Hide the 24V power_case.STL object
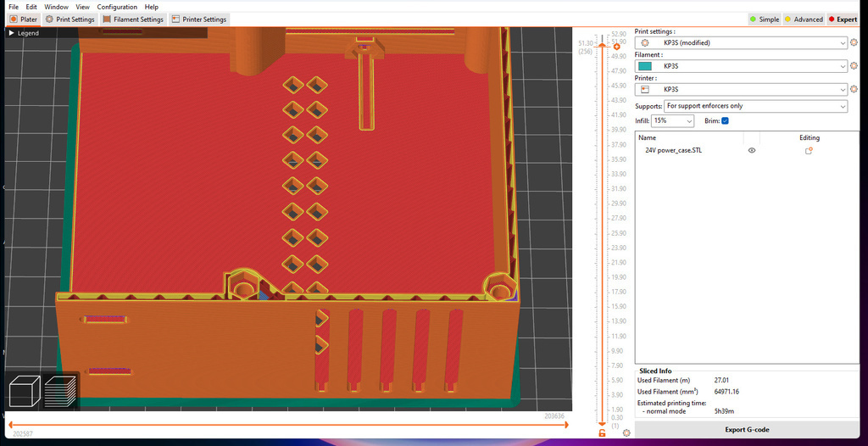 751,150
